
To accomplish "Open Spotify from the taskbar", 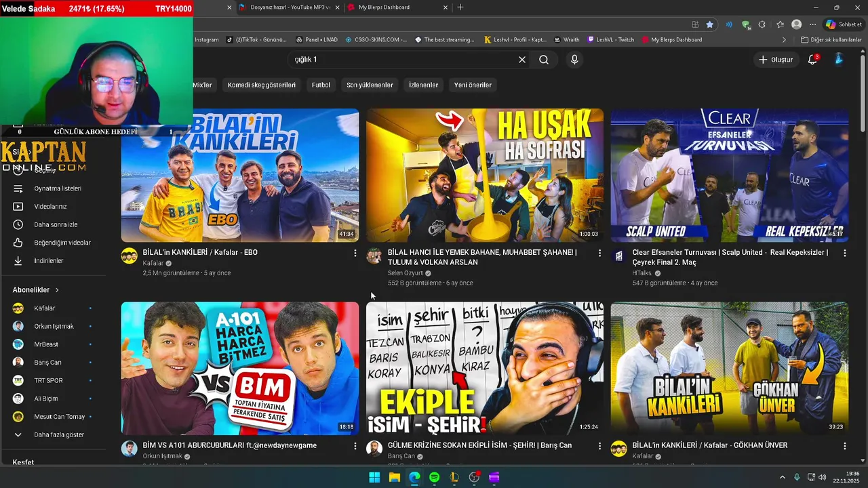I will click(434, 477).
